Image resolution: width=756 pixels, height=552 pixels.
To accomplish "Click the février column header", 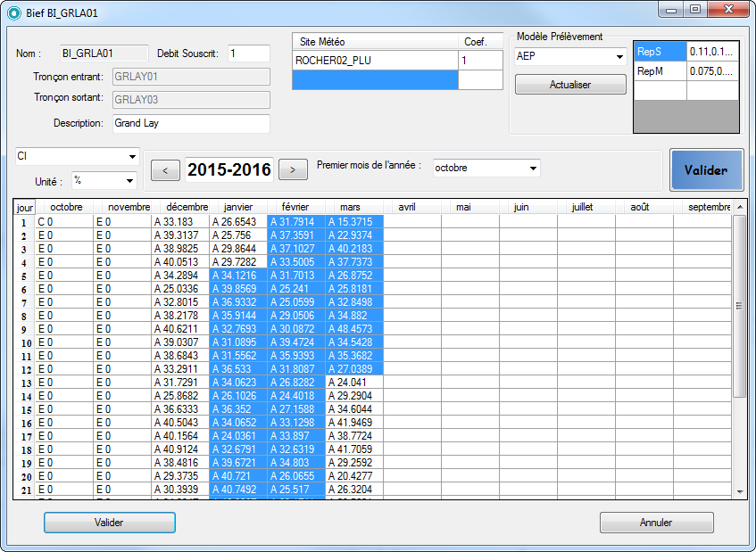I will click(x=296, y=207).
